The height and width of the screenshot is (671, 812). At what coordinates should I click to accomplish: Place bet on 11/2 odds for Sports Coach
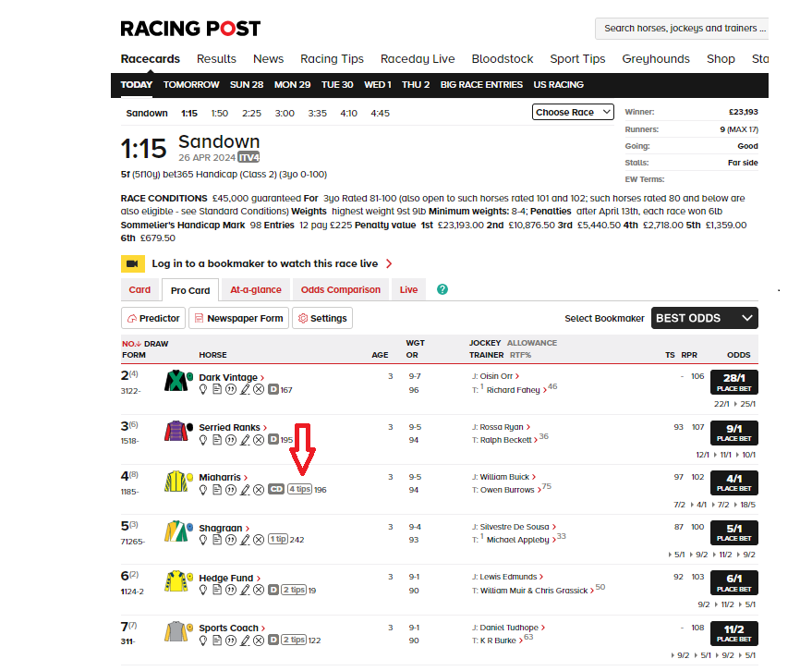pos(734,633)
